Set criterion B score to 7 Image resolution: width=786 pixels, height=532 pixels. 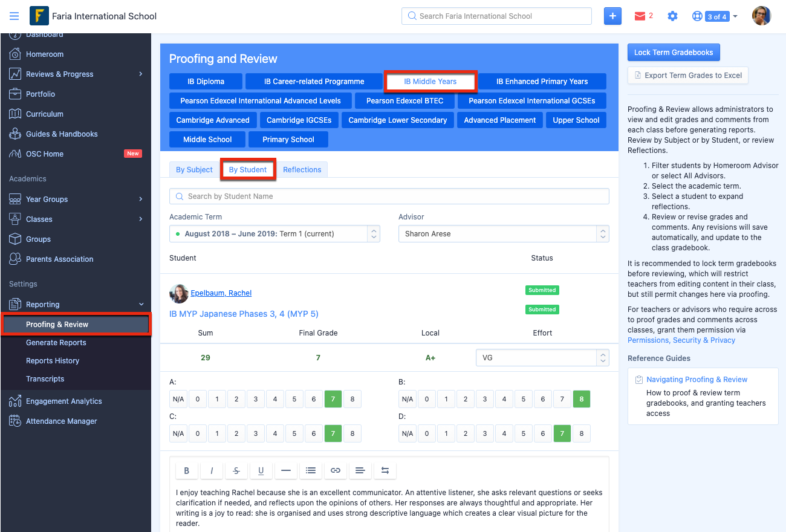point(562,399)
